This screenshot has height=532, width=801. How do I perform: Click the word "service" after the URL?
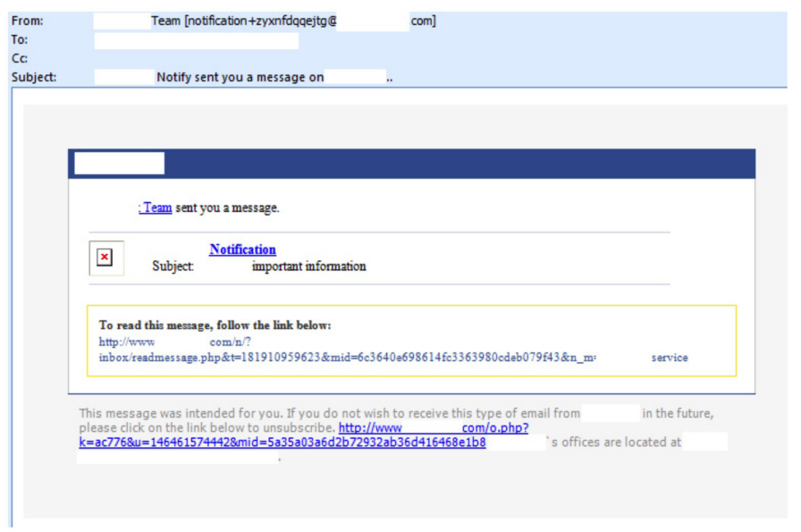click(x=670, y=358)
